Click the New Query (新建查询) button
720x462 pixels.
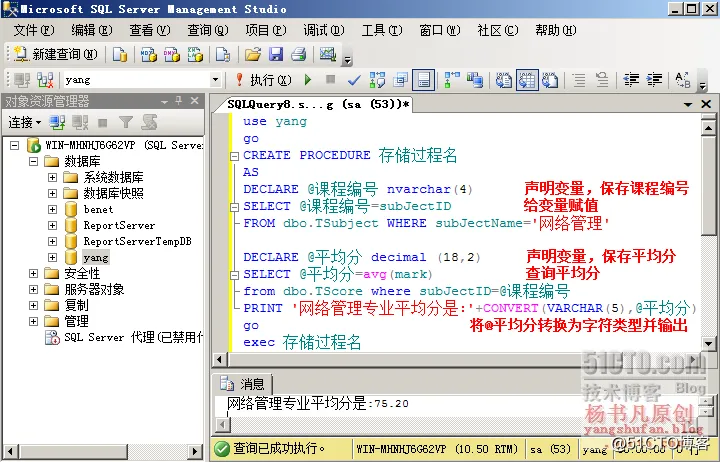click(x=56, y=54)
